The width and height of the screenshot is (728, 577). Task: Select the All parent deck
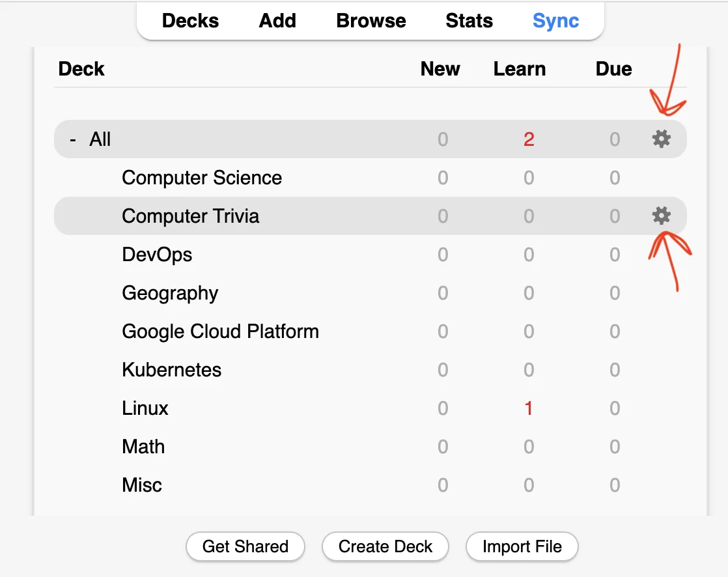point(100,139)
